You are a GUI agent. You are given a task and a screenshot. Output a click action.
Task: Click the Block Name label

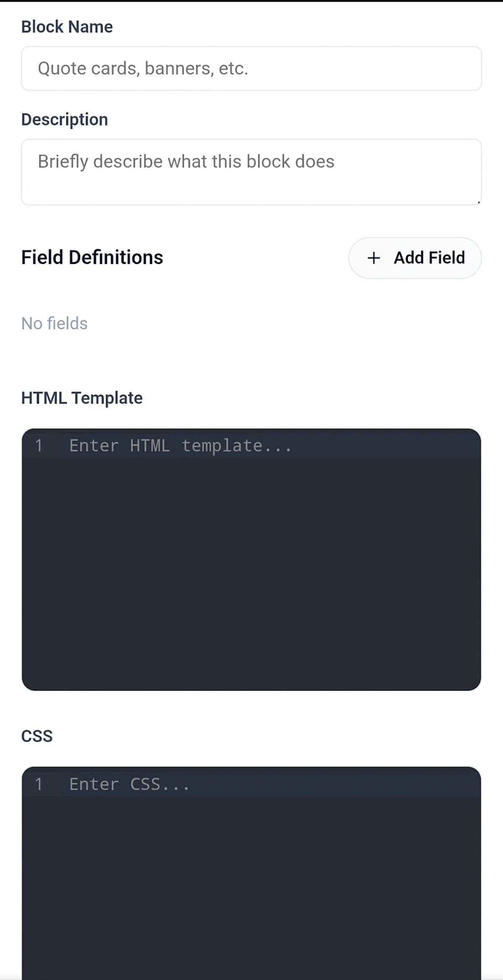[67, 27]
